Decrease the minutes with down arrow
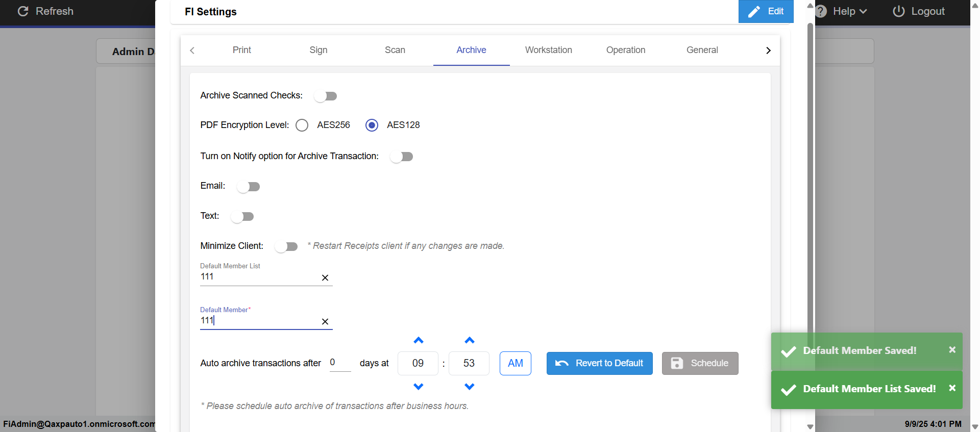The width and height of the screenshot is (980, 432). click(470, 387)
